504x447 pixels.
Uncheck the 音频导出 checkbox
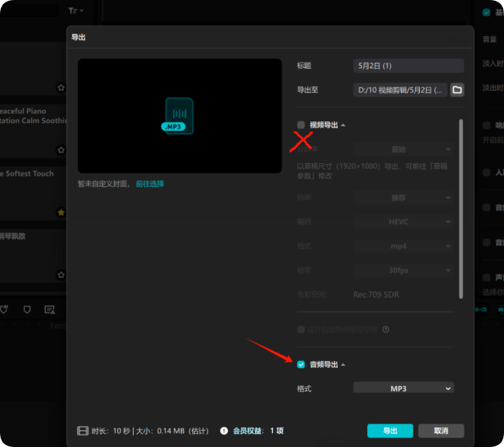[301, 364]
